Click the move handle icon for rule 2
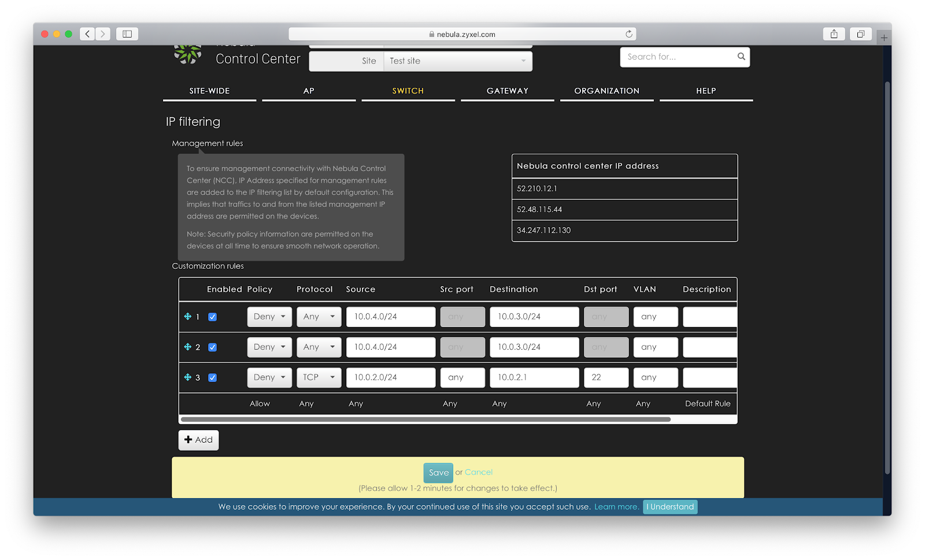The height and width of the screenshot is (560, 925). tap(187, 347)
